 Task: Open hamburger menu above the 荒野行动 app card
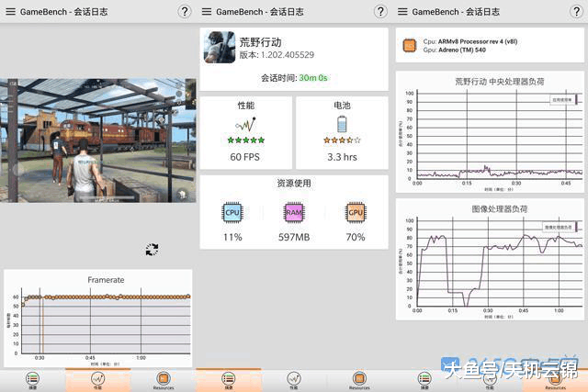click(x=205, y=11)
